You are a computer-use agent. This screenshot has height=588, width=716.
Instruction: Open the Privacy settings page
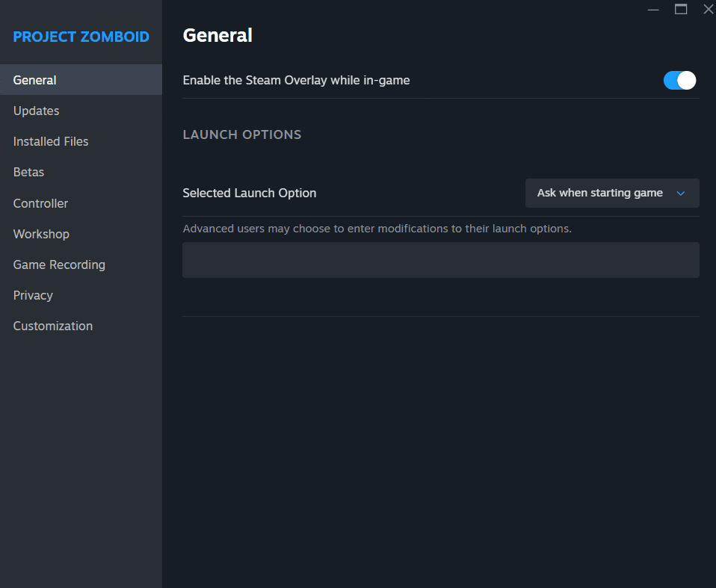[33, 295]
